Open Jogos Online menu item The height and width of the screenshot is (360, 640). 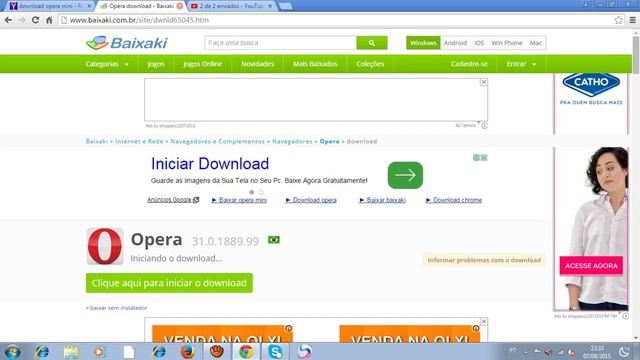click(202, 64)
